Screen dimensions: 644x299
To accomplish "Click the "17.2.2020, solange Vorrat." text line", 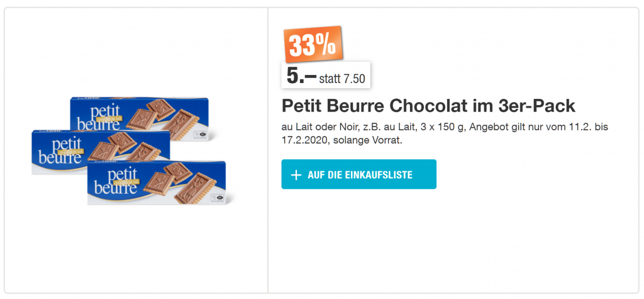I will tap(342, 140).
